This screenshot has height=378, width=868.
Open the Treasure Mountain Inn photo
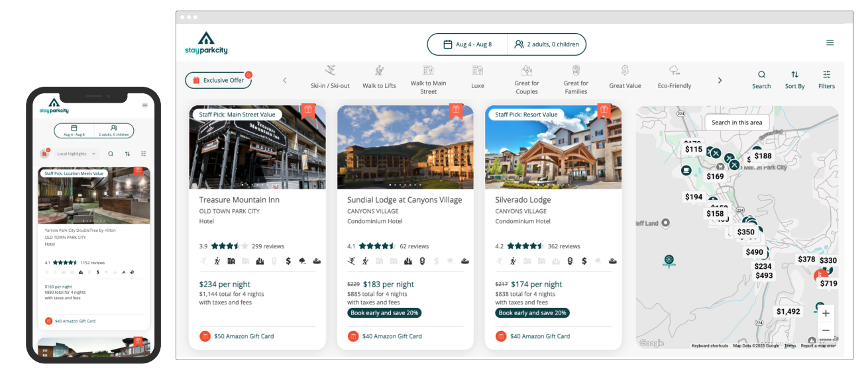pos(257,147)
